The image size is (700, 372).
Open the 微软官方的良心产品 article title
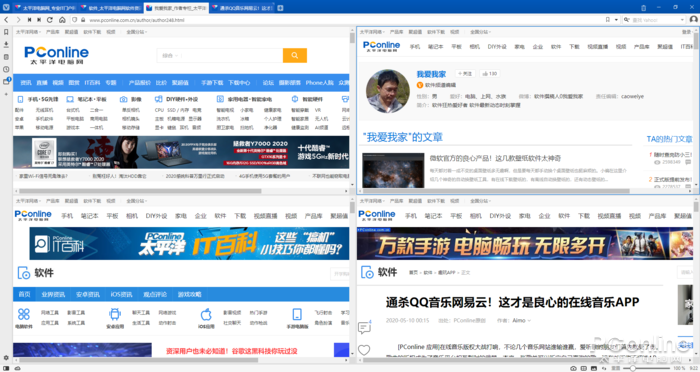click(x=496, y=158)
